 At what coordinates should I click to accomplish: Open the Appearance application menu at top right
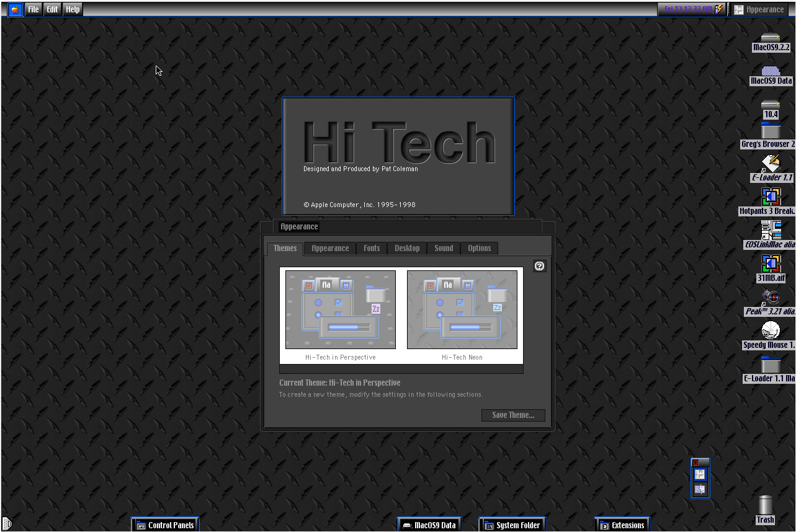759,9
